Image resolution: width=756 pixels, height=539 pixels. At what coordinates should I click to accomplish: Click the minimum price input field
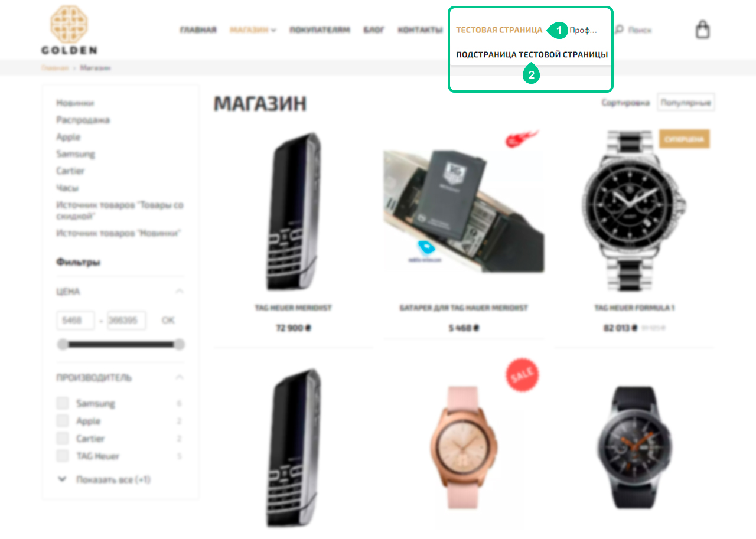coord(76,321)
